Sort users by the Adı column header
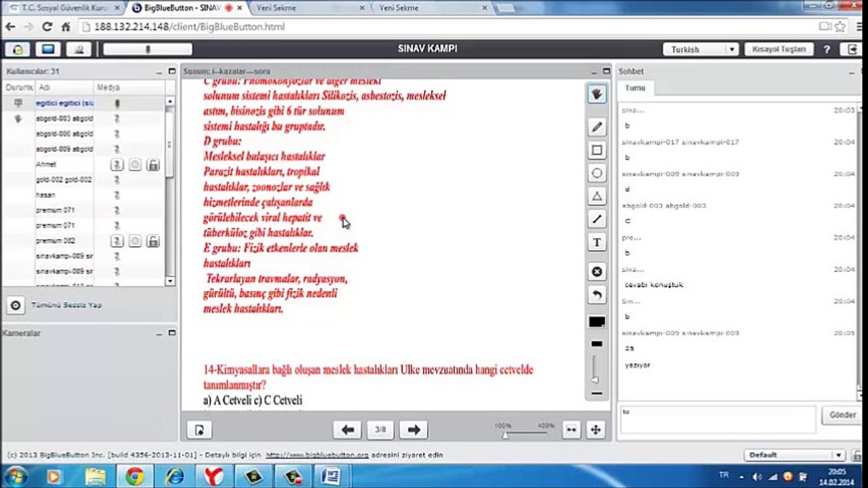Screen dimensions: 868x488 [64, 87]
